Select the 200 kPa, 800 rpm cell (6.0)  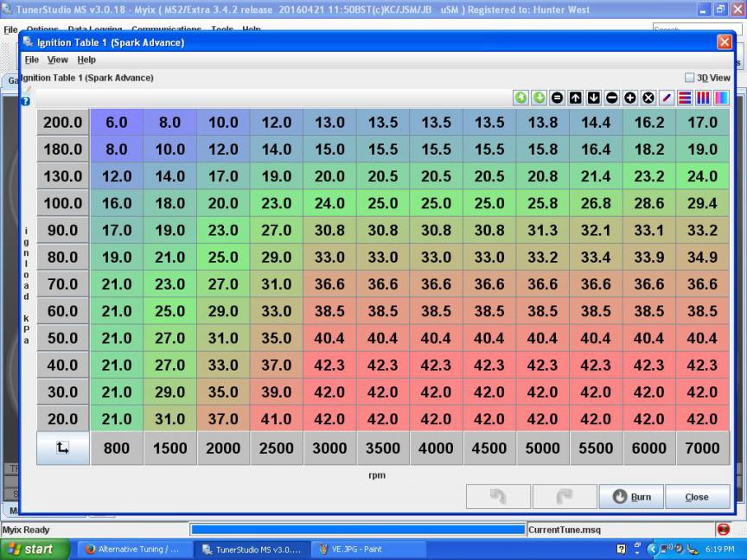117,123
